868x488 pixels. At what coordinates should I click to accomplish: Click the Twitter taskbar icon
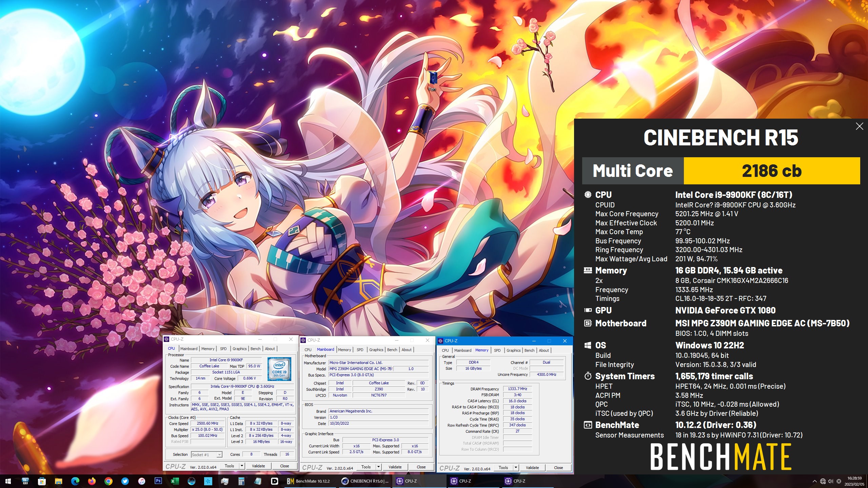click(x=125, y=481)
